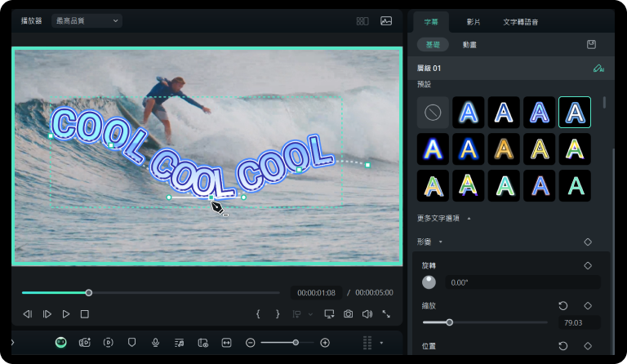Viewport: 627px width, 364px height.
Task: Click the fit timeline to window icon
Action: coord(226,343)
